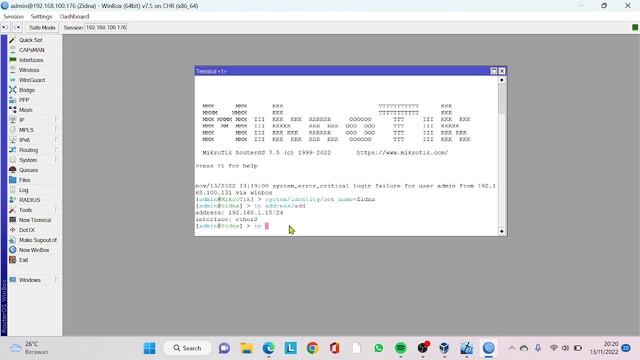This screenshot has height=360, width=640.
Task: Open the Dashboard menu
Action: tap(74, 16)
